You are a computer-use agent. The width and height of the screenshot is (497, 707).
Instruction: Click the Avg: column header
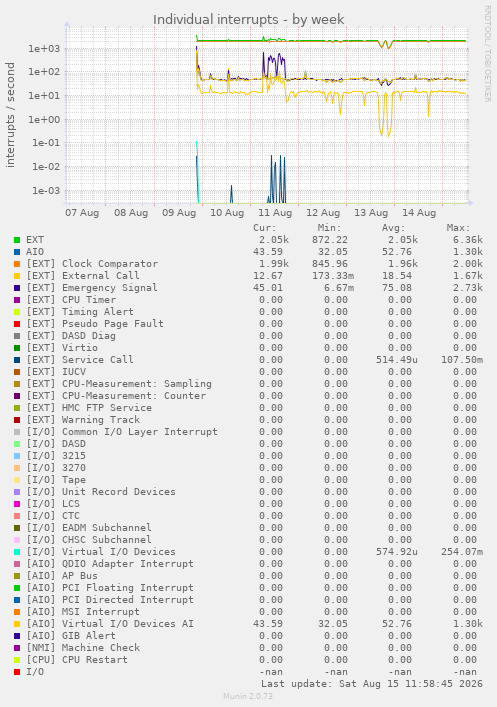pyautogui.click(x=394, y=228)
